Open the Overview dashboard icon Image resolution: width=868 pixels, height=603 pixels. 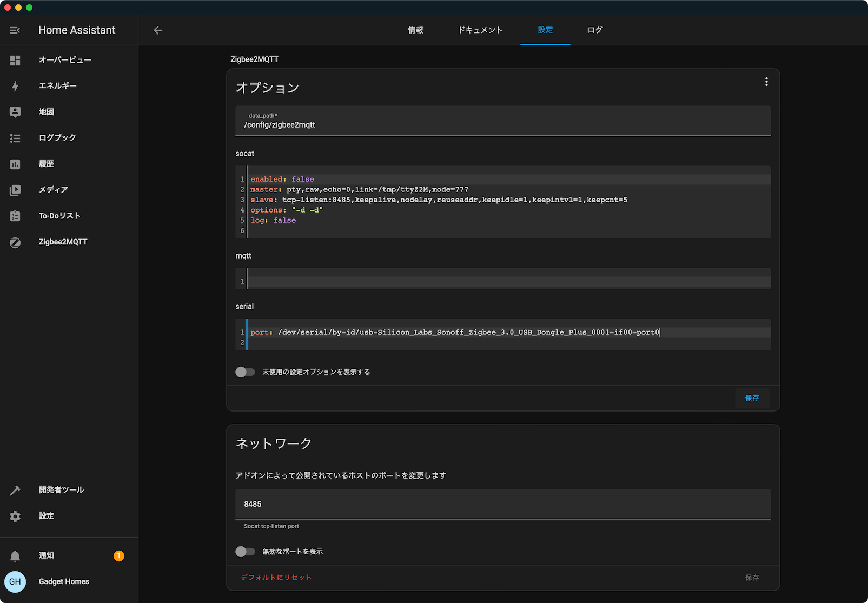tap(15, 60)
